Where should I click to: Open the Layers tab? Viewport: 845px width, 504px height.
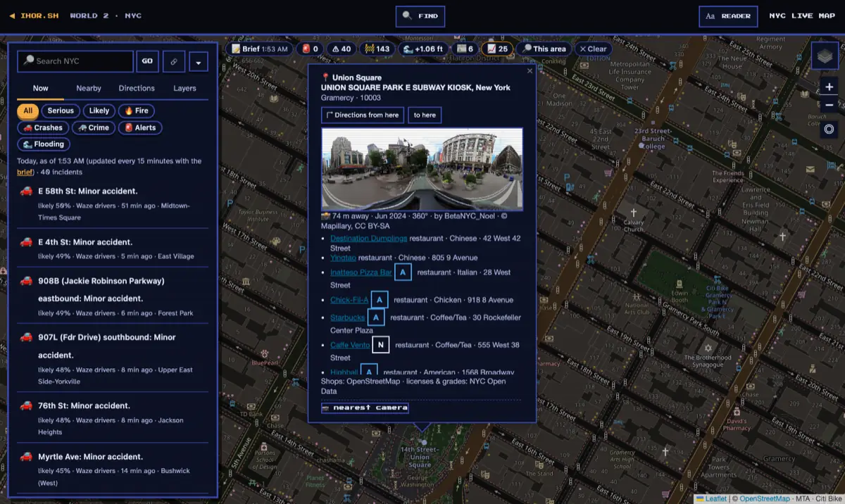tap(185, 89)
